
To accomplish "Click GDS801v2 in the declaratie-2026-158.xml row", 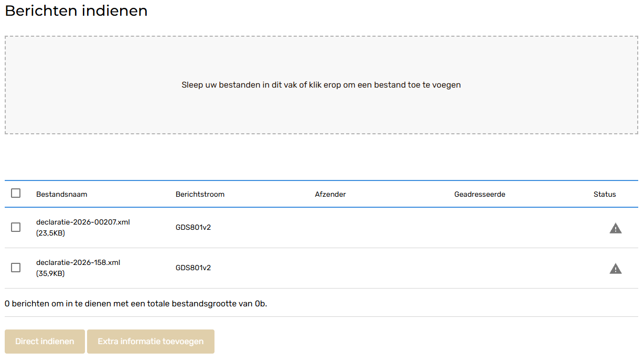I will coord(193,268).
